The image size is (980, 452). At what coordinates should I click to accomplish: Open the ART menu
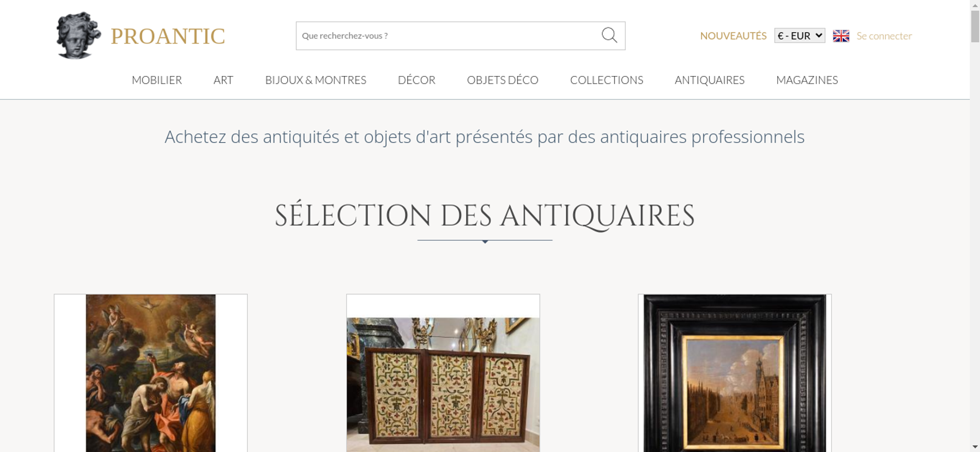[x=223, y=80]
